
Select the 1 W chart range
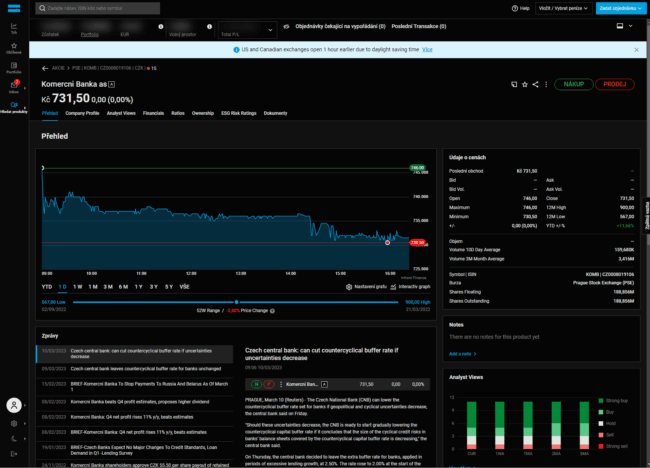click(78, 287)
